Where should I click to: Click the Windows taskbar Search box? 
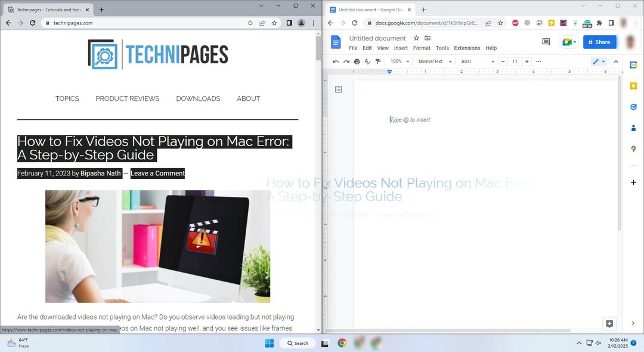click(298, 343)
